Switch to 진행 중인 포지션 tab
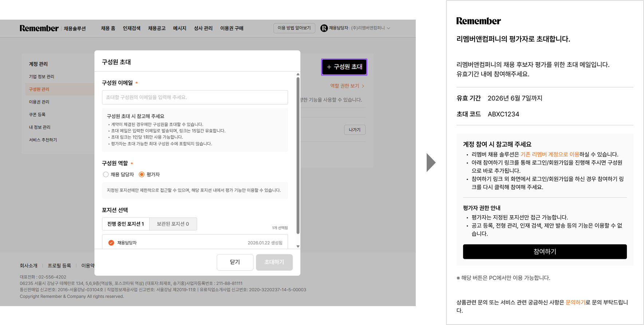 click(126, 224)
